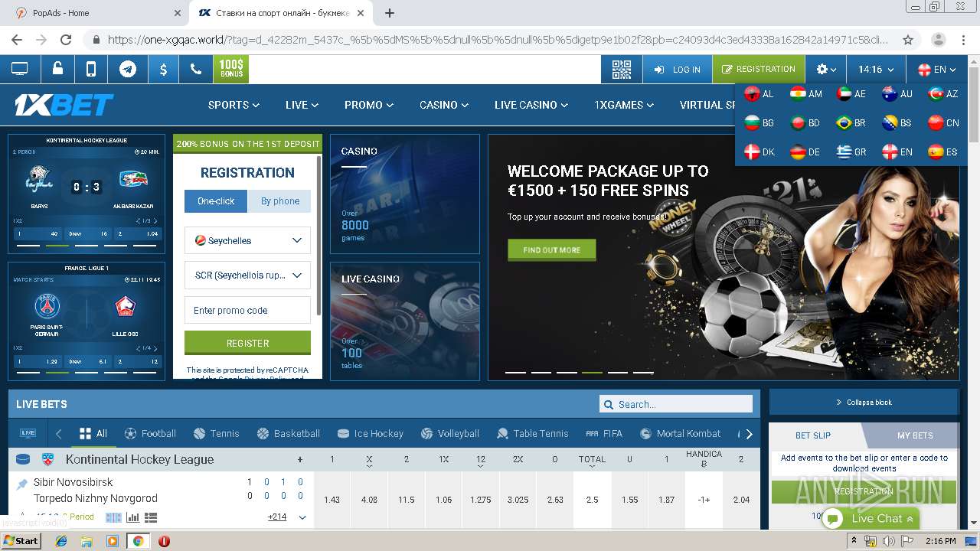Pin the Sibir Novosibirsk match
Screen dimensions: 980x551
click(22, 484)
